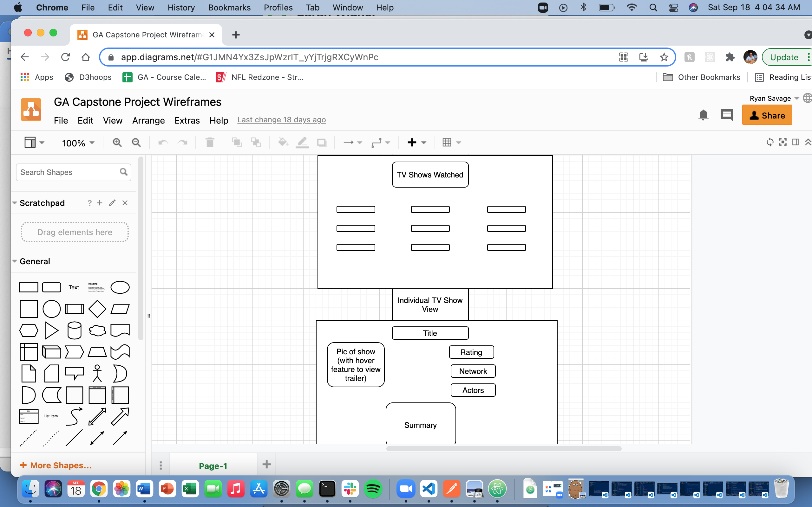Viewport: 812px width, 507px height.
Task: Pick the cylinder shape from palette
Action: [74, 330]
